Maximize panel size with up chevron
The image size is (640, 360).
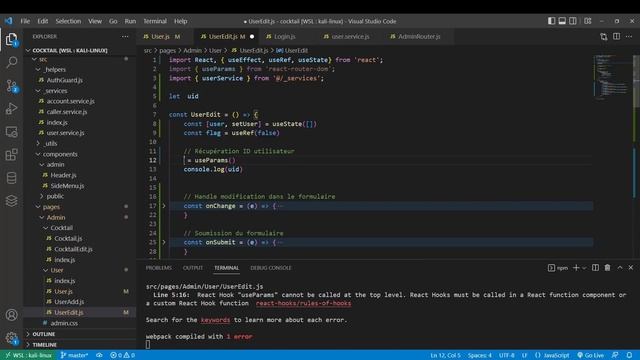pos(620,268)
